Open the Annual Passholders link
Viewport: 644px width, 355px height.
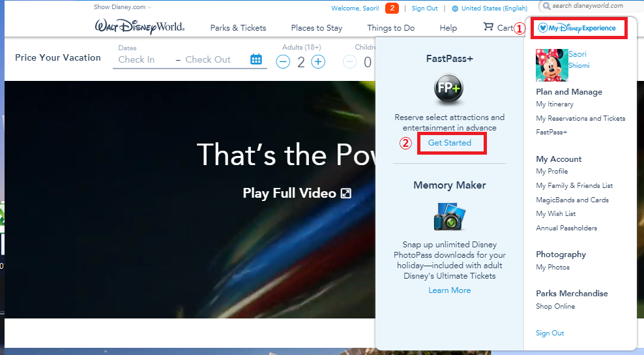coord(566,228)
